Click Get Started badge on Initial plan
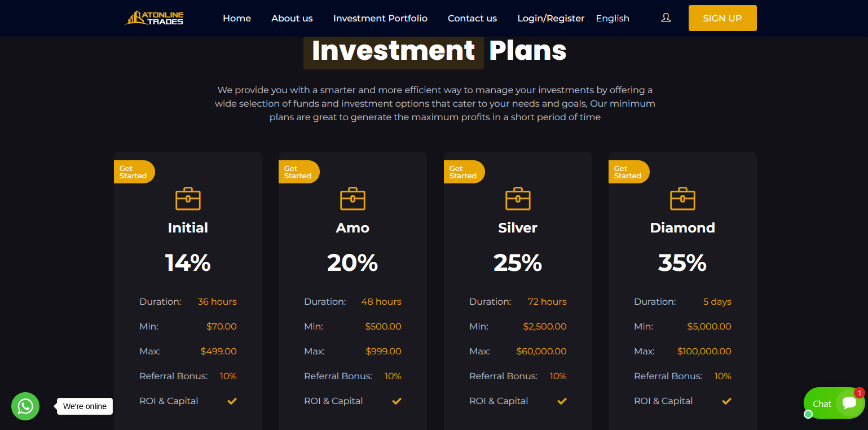 pos(134,172)
